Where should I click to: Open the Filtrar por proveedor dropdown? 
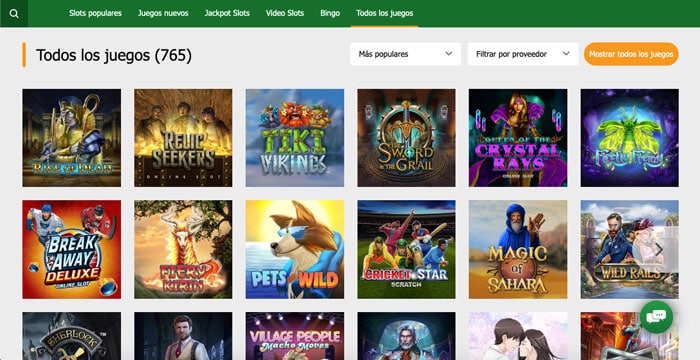pos(523,54)
